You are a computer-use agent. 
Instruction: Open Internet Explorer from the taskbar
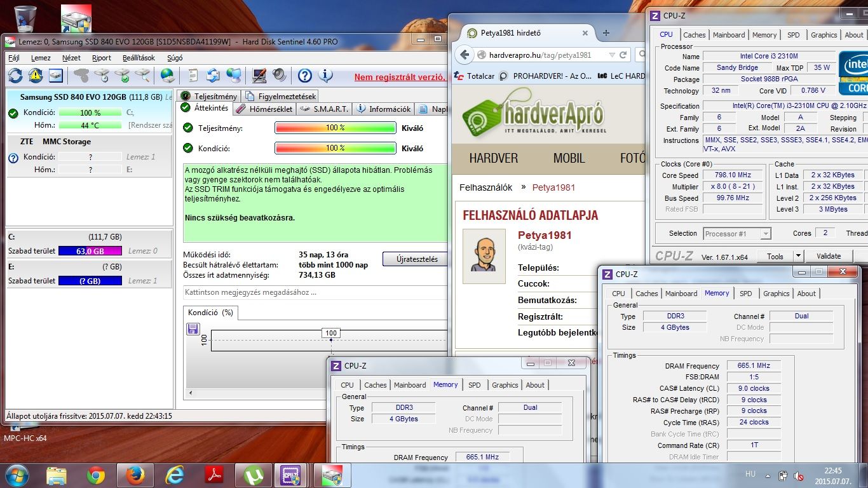pyautogui.click(x=174, y=475)
